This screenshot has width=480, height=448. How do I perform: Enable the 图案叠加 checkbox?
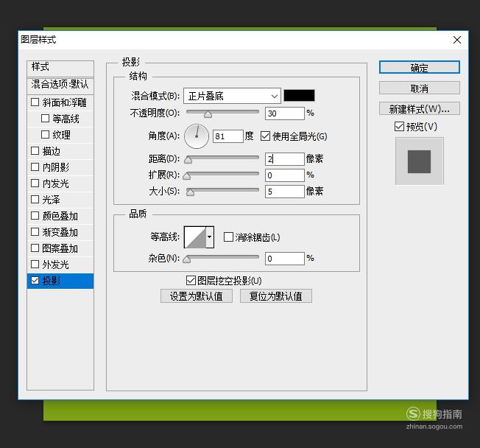coord(35,248)
